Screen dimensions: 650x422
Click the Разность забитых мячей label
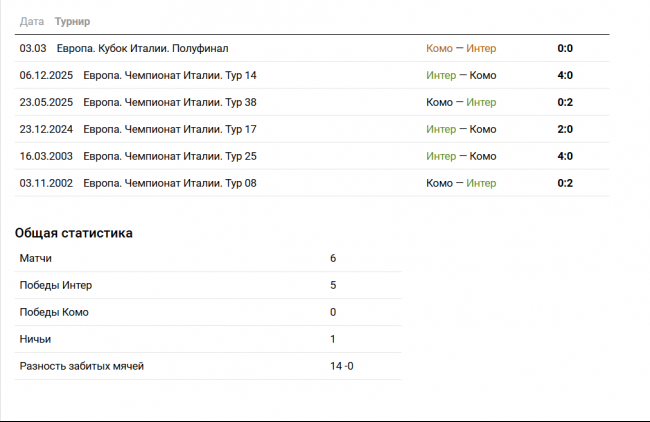coord(82,366)
